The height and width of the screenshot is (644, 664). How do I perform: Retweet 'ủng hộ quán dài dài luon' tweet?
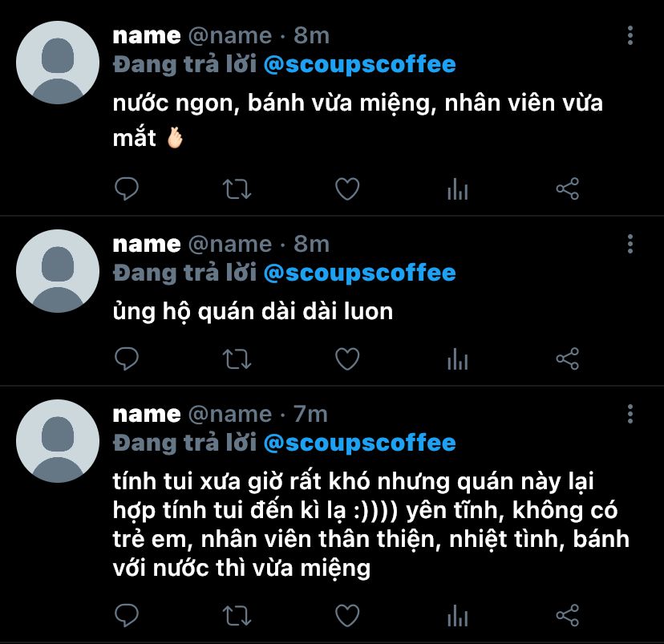pyautogui.click(x=237, y=359)
